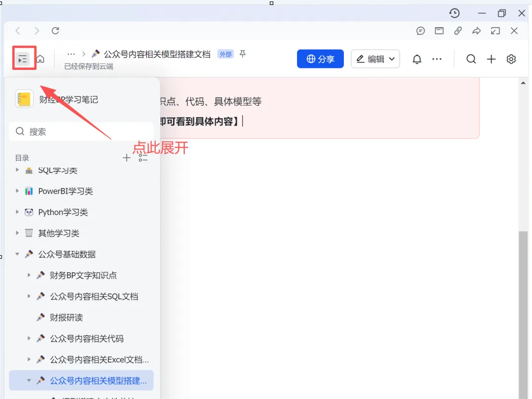Screen dimensions: 532x399
Task: Click the sidebar 搜索 search field
Action: [81, 132]
